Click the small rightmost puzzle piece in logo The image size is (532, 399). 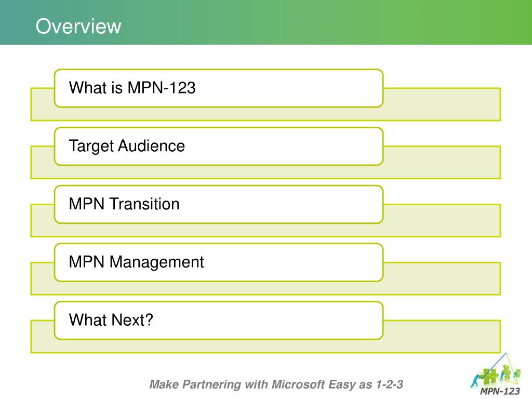pyautogui.click(x=518, y=373)
